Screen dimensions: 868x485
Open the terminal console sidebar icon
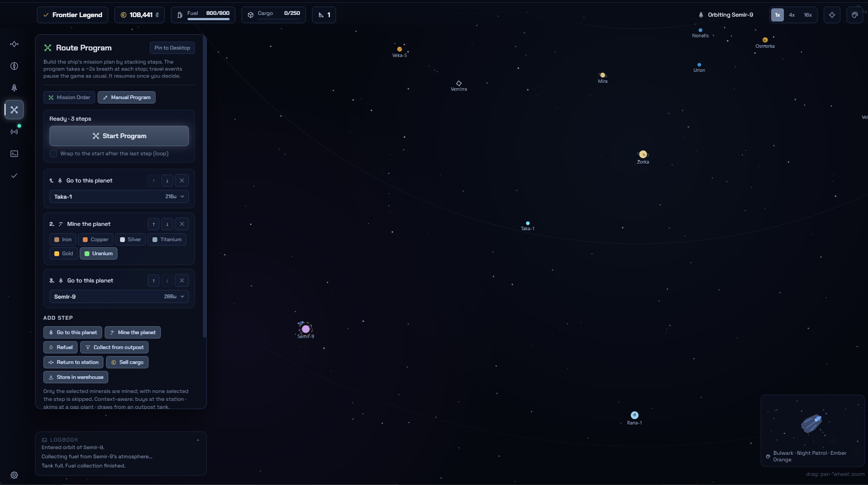click(x=14, y=153)
